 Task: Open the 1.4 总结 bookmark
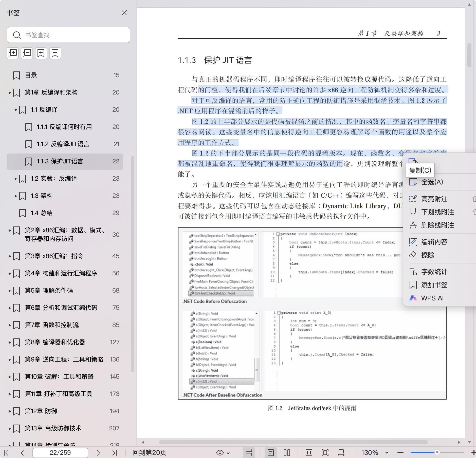click(x=42, y=213)
